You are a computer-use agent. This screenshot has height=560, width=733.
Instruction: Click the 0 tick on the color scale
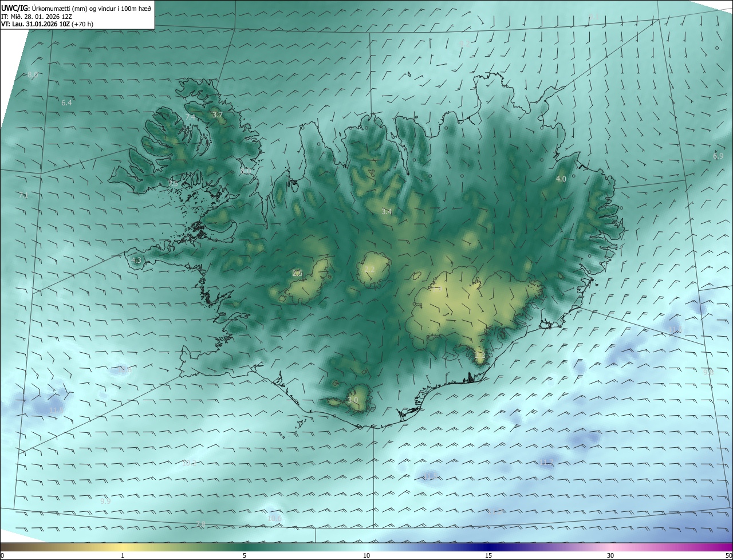(2, 555)
